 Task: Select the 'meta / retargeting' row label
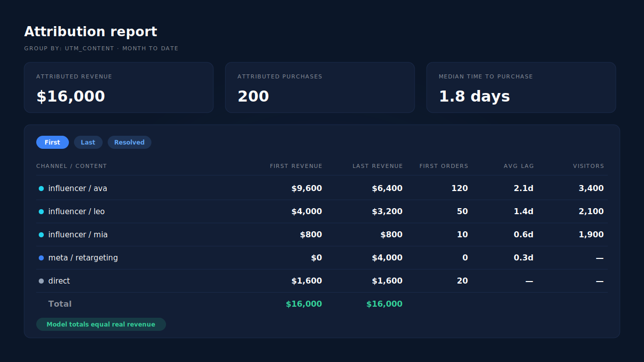pos(83,258)
